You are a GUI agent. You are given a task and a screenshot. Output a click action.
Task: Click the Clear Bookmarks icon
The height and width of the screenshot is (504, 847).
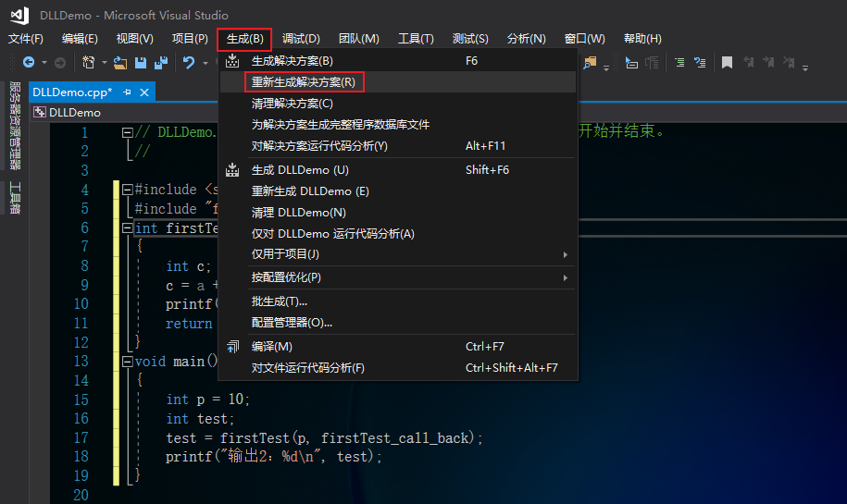pos(789,63)
